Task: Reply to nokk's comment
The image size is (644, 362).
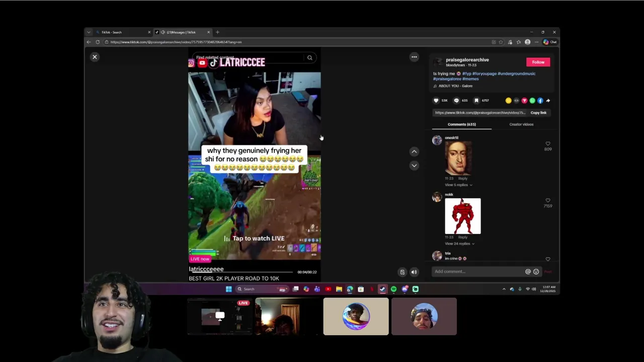Action: pos(463,237)
